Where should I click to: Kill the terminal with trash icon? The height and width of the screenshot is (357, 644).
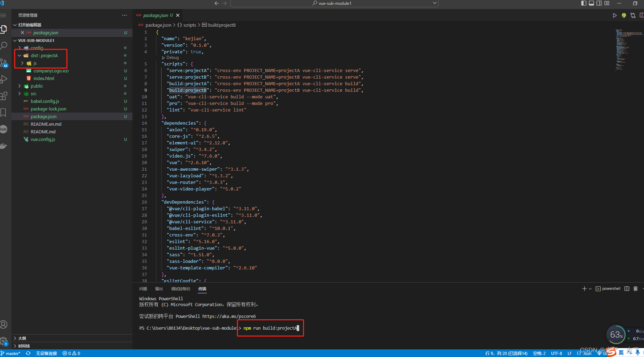[x=635, y=288]
